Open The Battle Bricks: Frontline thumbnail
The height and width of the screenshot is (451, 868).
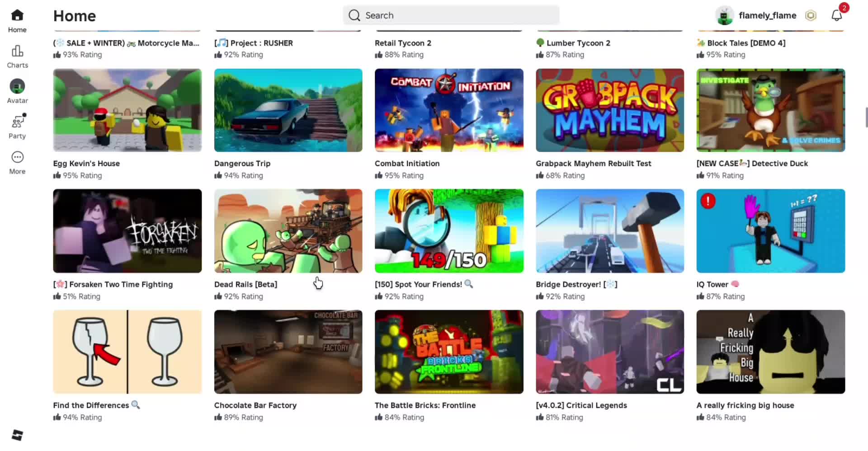pos(449,352)
